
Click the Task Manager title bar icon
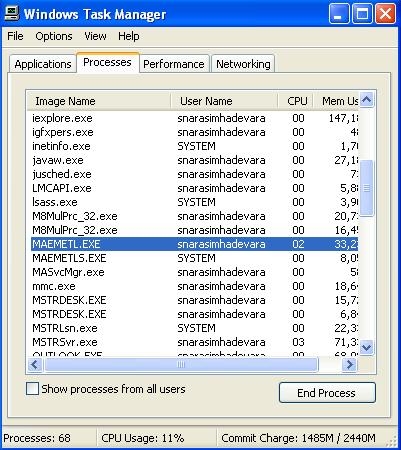12,14
